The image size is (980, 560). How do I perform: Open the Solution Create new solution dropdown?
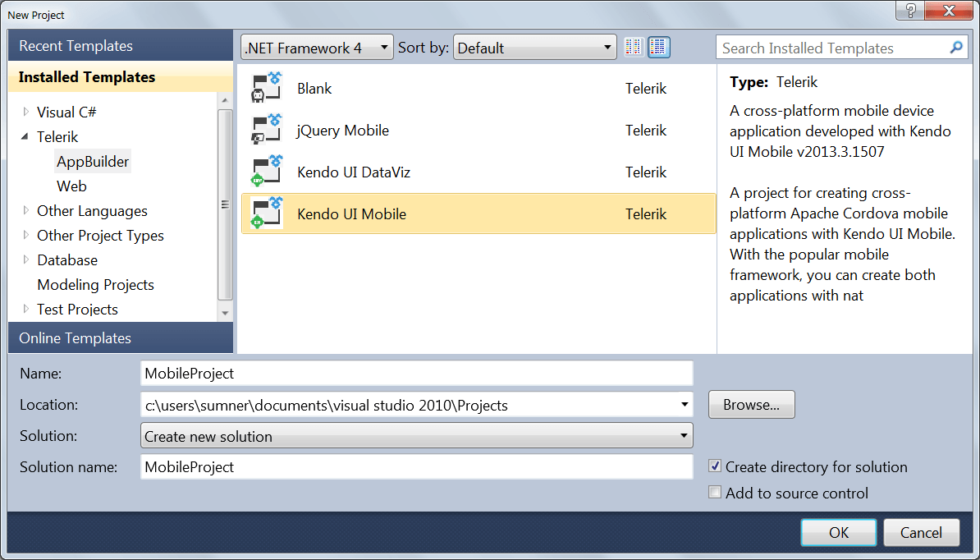point(417,436)
